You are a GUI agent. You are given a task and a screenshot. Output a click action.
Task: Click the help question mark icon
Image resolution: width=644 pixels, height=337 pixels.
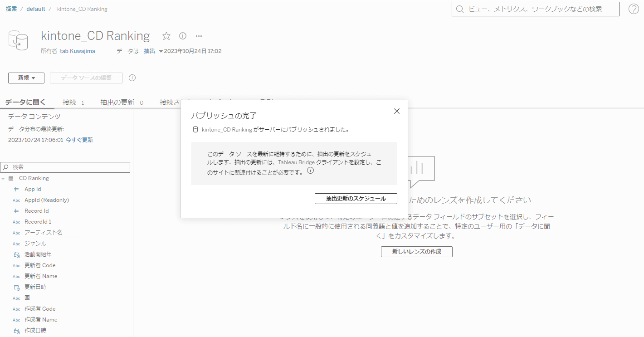click(x=634, y=9)
